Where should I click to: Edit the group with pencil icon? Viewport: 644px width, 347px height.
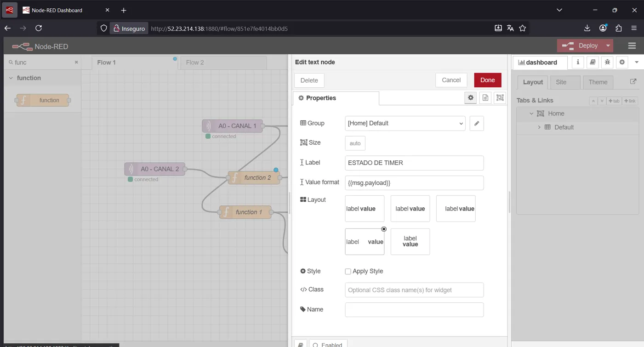point(477,124)
